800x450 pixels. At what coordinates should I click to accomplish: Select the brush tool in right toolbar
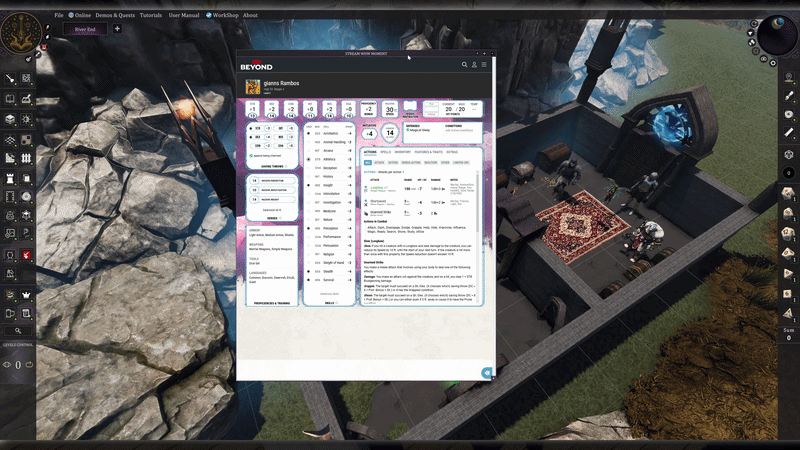click(x=789, y=96)
